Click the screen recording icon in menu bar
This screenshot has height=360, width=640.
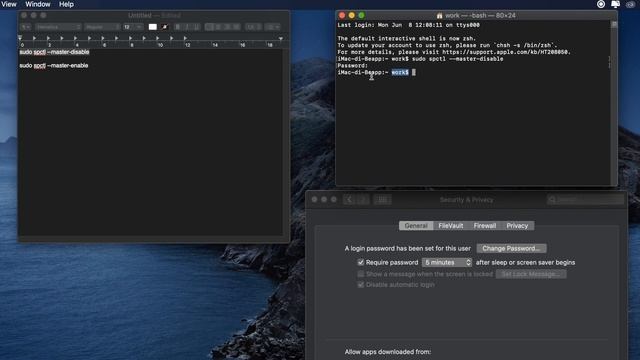[601, 4]
